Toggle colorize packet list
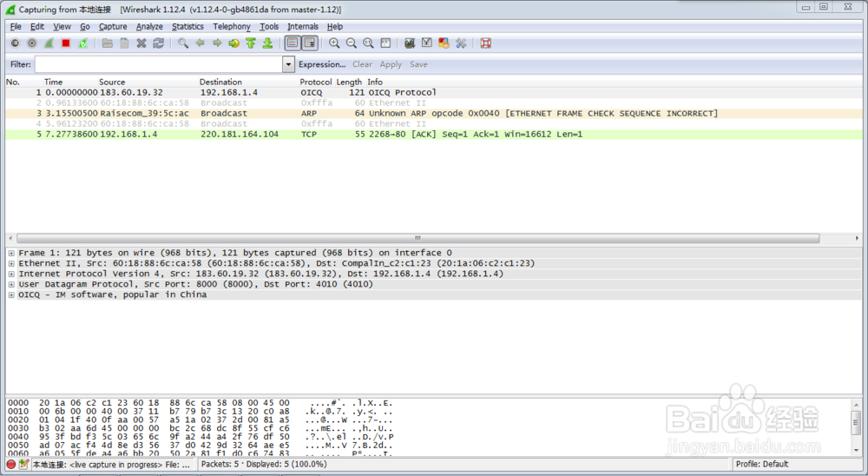 click(293, 43)
